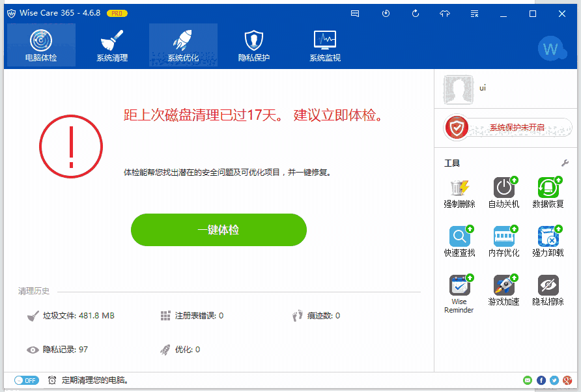Open the 强力卸载 tool
This screenshot has height=392, width=581.
coord(548,242)
